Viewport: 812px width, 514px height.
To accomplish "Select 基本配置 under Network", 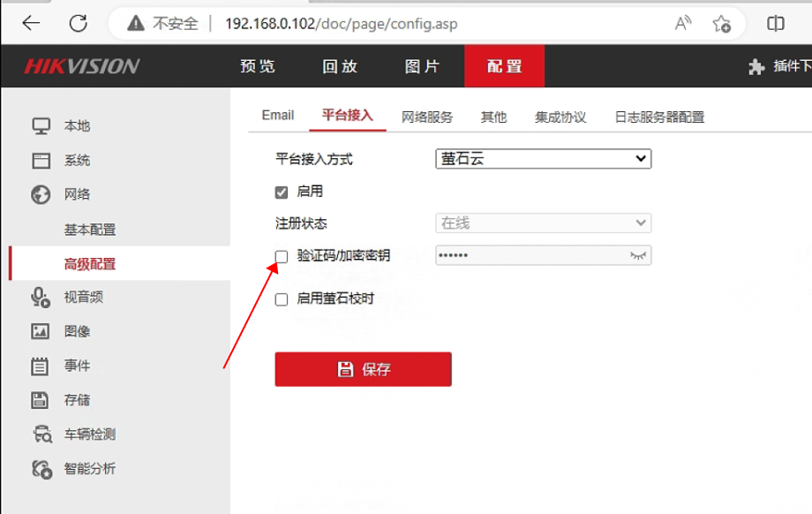I will pyautogui.click(x=90, y=230).
